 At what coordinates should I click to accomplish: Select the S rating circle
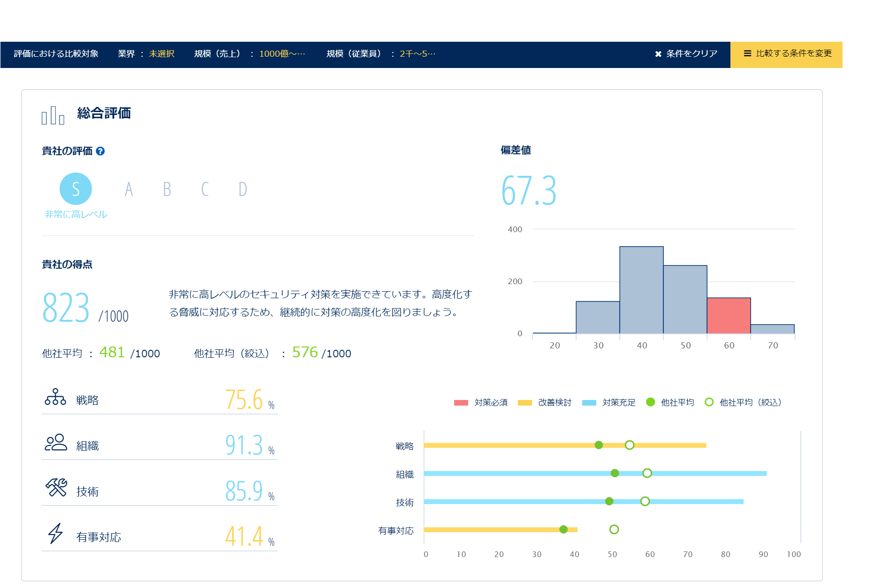point(76,189)
